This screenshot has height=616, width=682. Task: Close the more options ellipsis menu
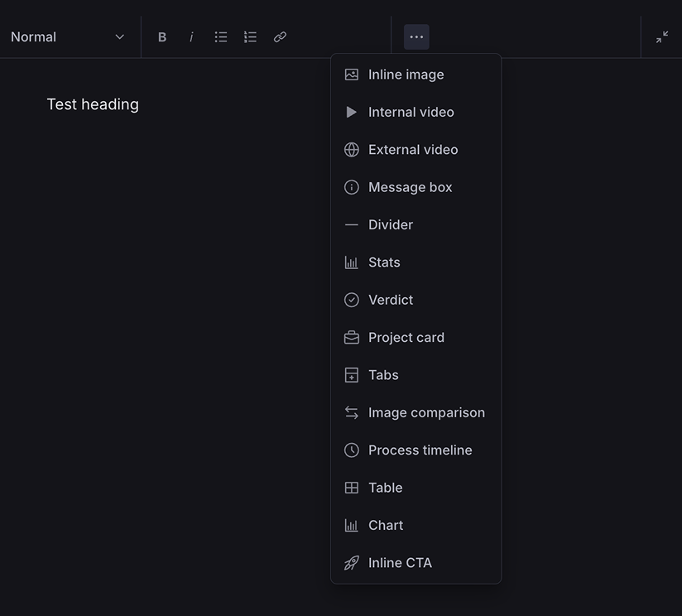[416, 37]
